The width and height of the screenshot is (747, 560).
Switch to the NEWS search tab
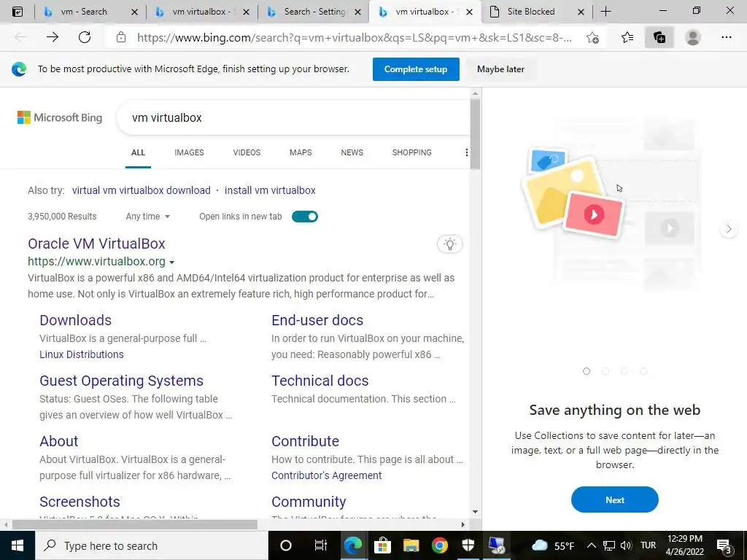352,152
